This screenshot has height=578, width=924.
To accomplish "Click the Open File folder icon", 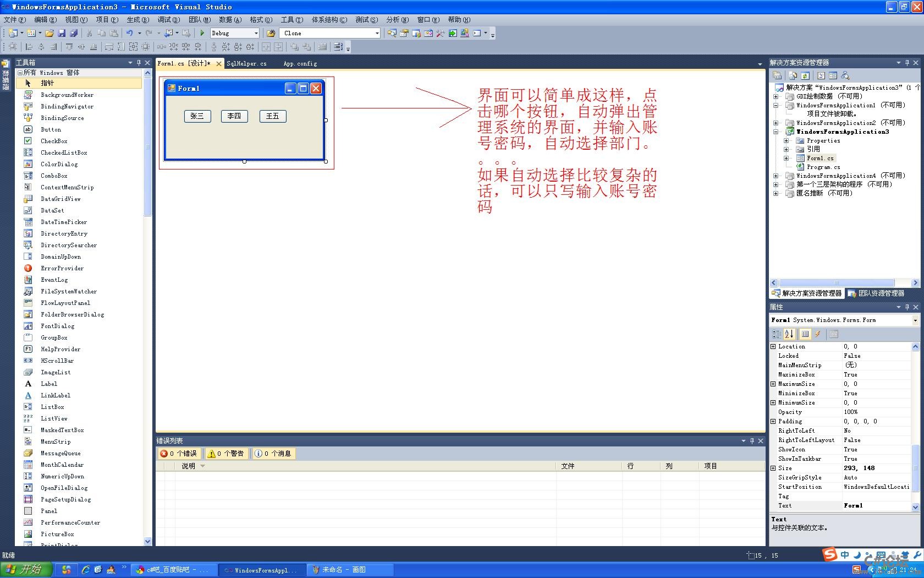I will [x=50, y=33].
